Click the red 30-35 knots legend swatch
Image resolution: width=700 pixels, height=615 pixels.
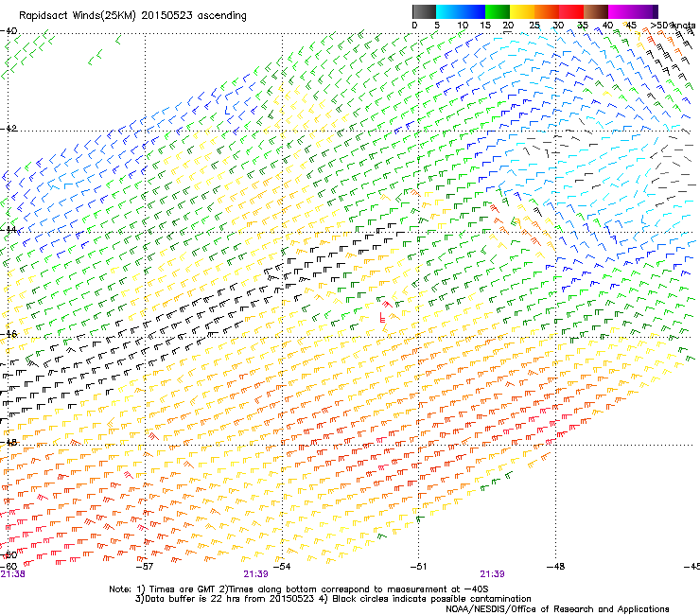(x=571, y=11)
